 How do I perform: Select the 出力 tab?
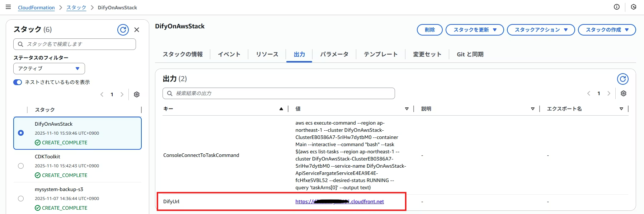coord(299,54)
